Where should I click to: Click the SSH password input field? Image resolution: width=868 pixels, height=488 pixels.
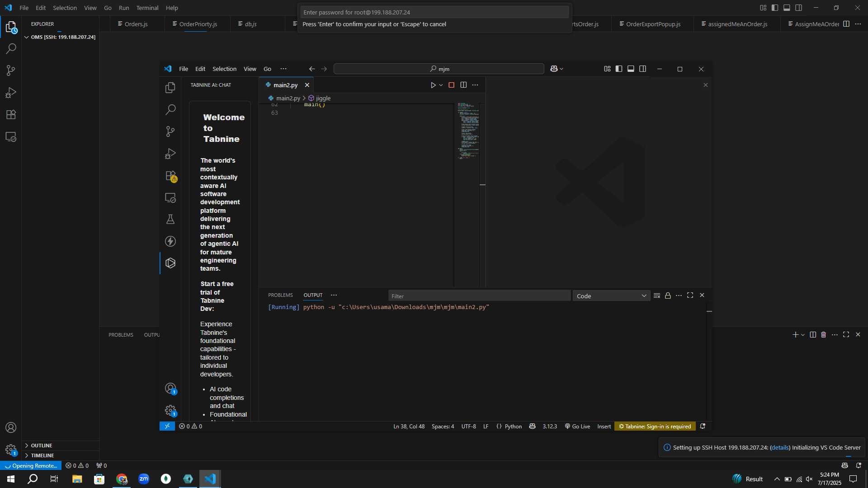434,12
